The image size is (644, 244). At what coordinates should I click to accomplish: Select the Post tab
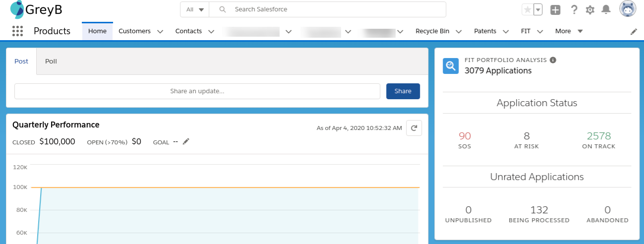[21, 61]
